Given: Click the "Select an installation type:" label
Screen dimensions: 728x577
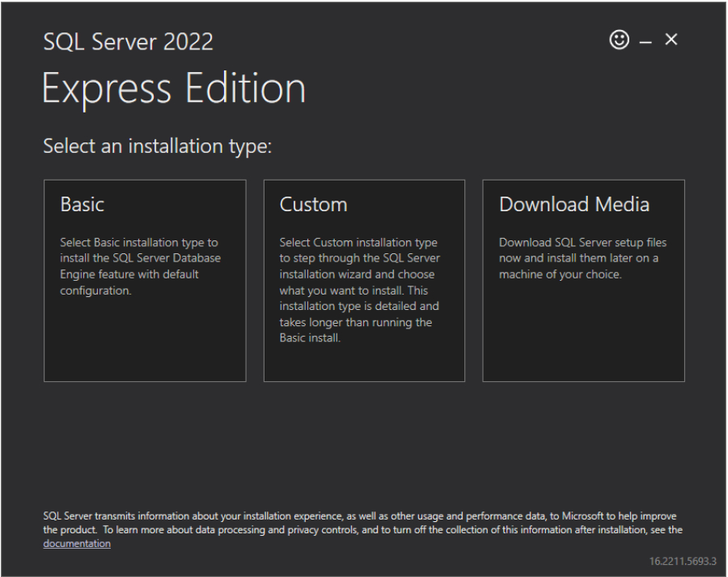Looking at the screenshot, I should point(157,146).
